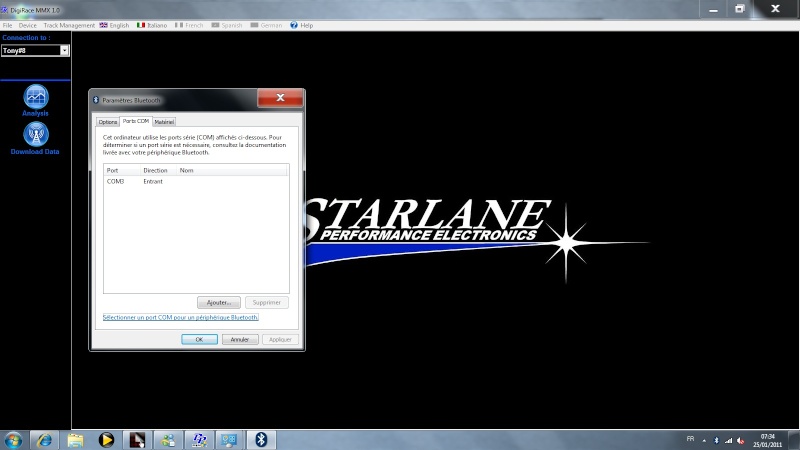Click the DigiRace MMX app icon in title bar
This screenshot has width=800, height=450.
click(4, 10)
